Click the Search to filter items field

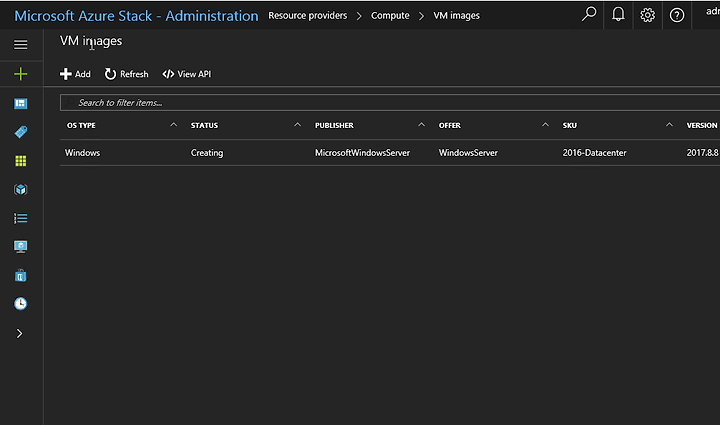(x=390, y=102)
